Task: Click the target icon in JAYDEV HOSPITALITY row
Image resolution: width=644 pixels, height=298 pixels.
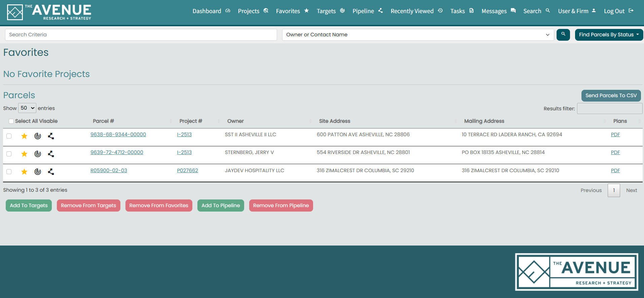Action: pyautogui.click(x=38, y=172)
